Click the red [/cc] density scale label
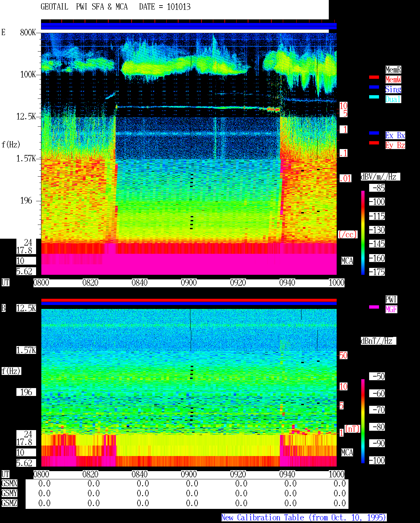Screen dimensions: 420x523 click(347, 235)
